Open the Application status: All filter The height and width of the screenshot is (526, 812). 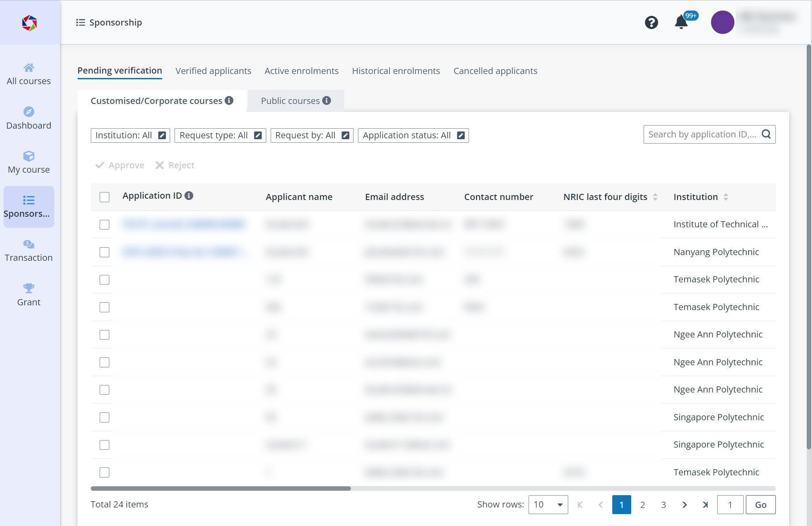pyautogui.click(x=413, y=135)
